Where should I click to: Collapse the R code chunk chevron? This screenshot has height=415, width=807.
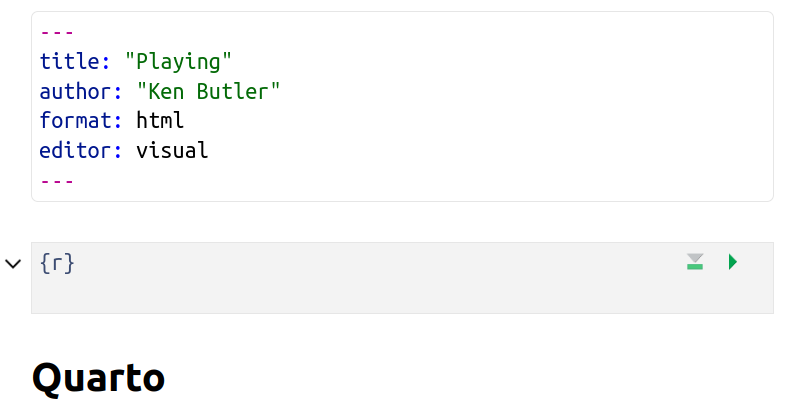click(13, 264)
